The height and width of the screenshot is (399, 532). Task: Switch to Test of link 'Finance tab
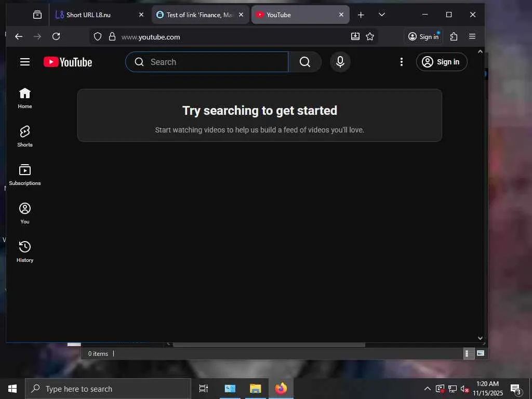click(201, 15)
